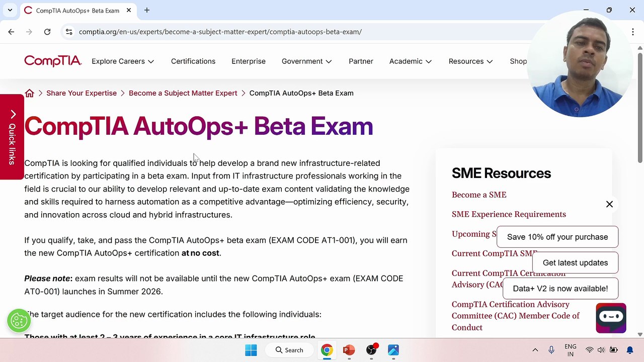This screenshot has height=362, width=644.
Task: Open the Certifications nav item
Action: click(193, 61)
